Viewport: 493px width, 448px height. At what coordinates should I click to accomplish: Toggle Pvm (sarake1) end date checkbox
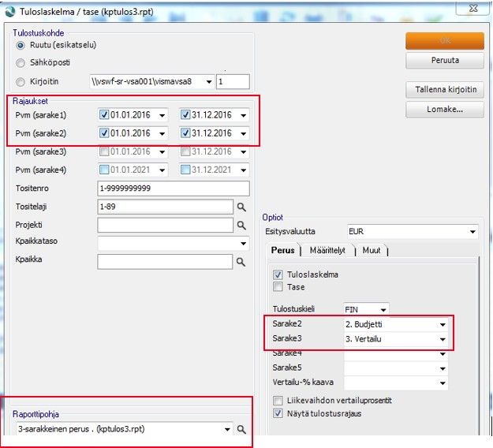click(x=185, y=114)
